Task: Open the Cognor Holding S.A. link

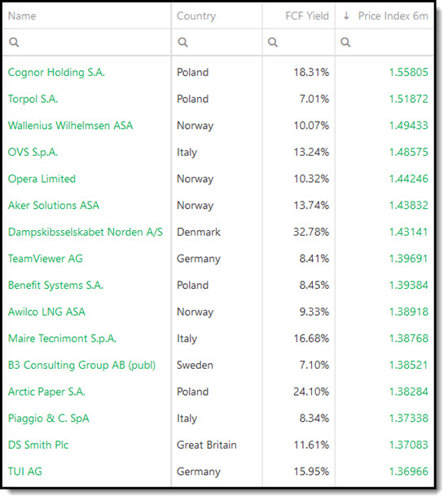Action: tap(56, 72)
